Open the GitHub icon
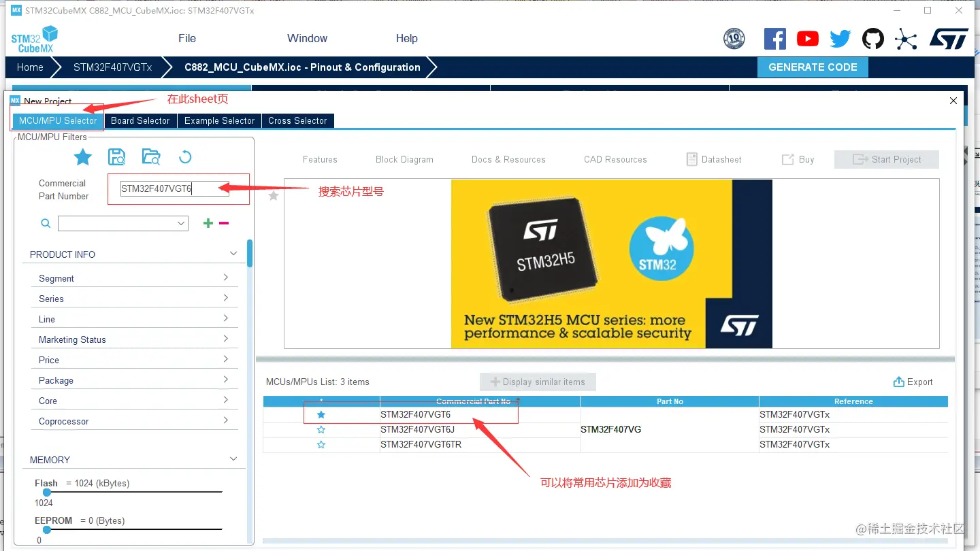The image size is (980, 551). point(873,39)
